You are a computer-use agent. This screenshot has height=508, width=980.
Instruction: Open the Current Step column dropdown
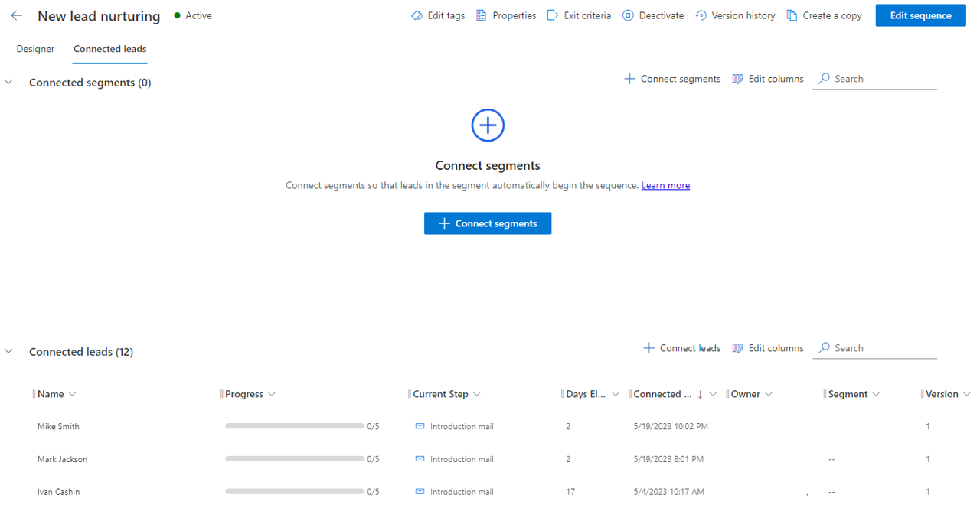pyautogui.click(x=477, y=394)
